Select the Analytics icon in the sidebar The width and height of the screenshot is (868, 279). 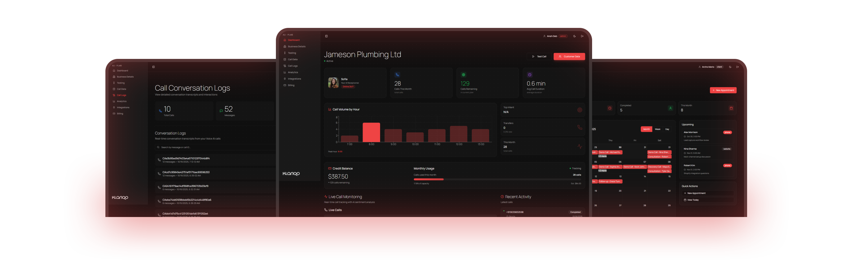point(286,72)
